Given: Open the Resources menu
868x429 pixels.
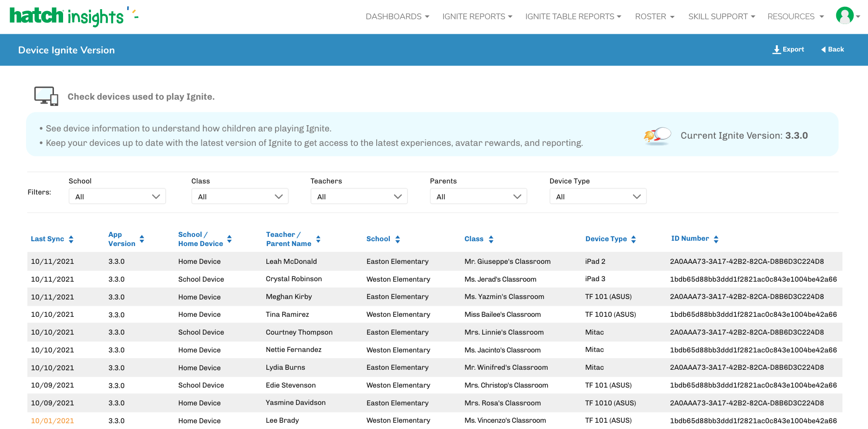Looking at the screenshot, I should (x=796, y=16).
